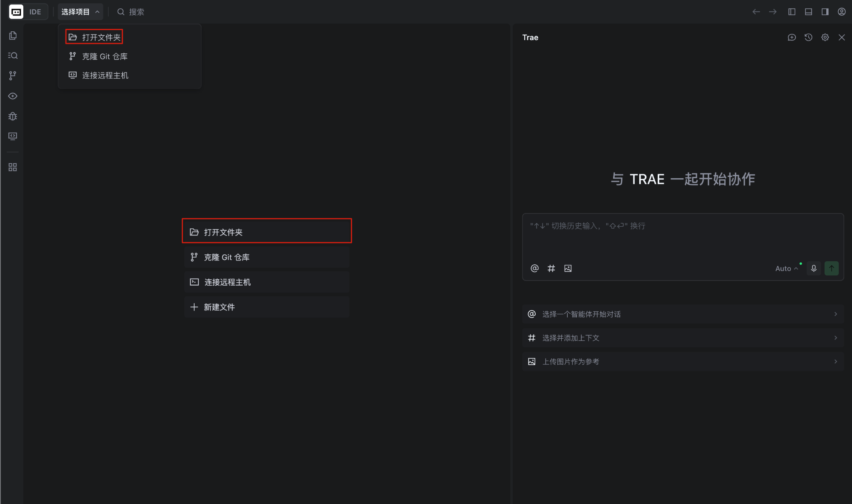Collapse the 选择项目 dropdown

80,12
